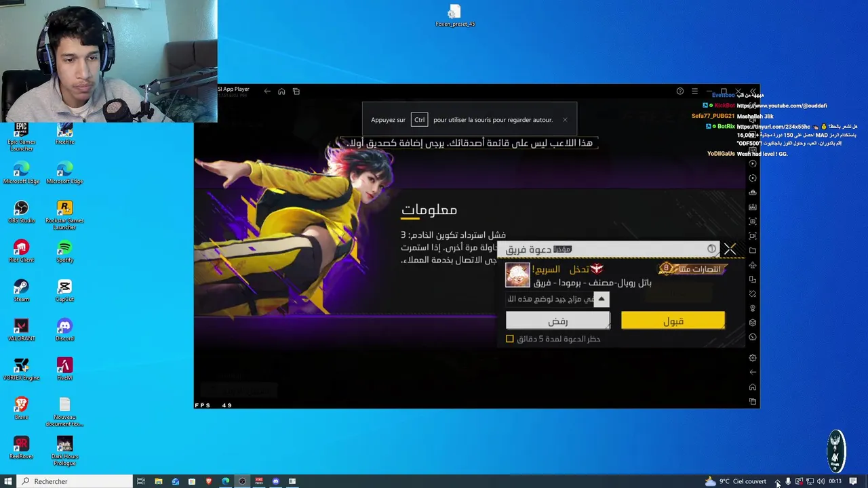868x488 pixels.
Task: Open VALORANT desktop shortcut
Action: pyautogui.click(x=21, y=330)
